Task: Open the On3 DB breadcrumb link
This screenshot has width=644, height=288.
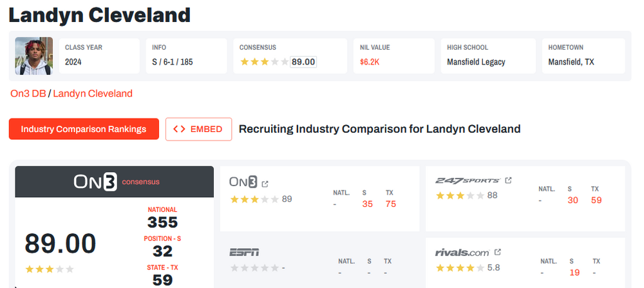Action: (x=28, y=93)
